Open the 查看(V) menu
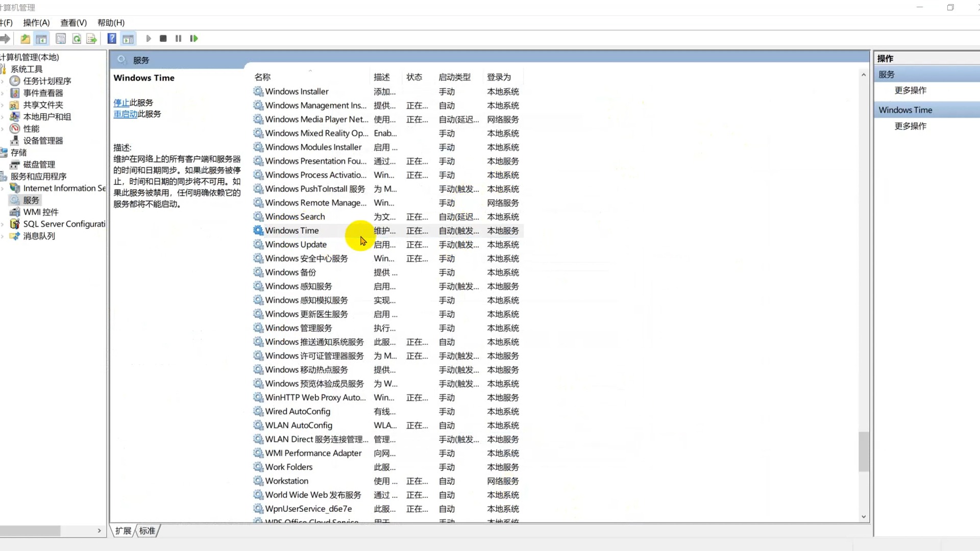 (73, 23)
